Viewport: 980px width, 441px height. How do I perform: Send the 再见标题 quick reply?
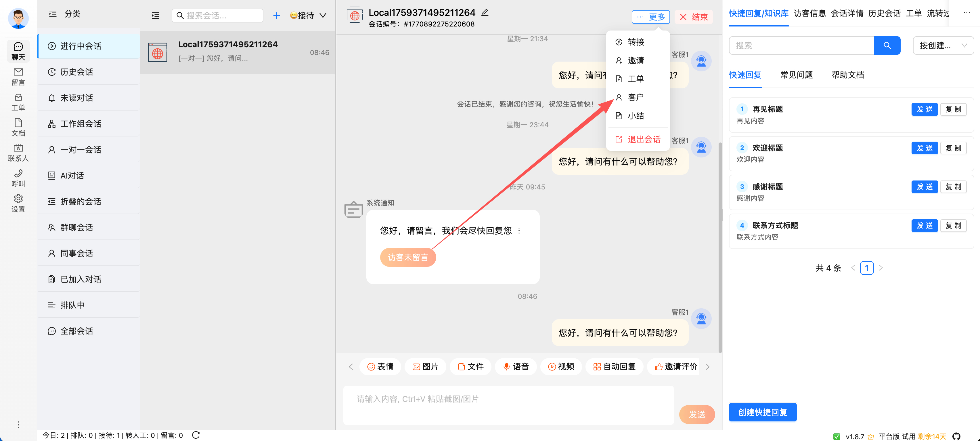[925, 109]
